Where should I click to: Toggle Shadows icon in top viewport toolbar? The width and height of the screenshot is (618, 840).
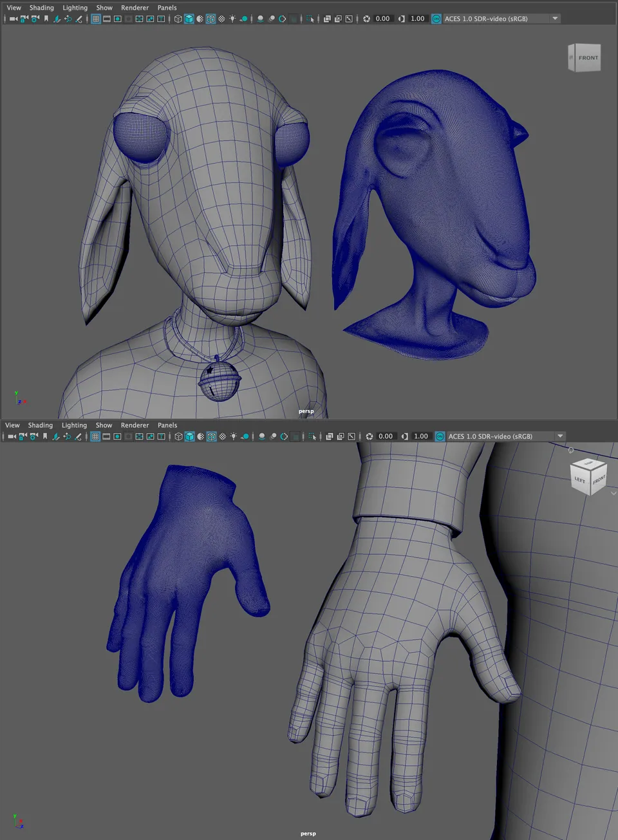(244, 19)
